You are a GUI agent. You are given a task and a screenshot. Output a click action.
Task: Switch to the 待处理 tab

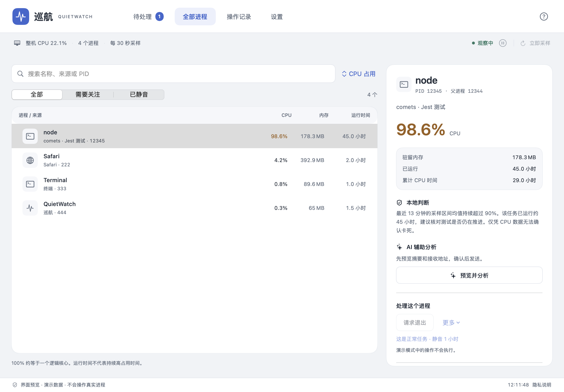[x=148, y=16]
